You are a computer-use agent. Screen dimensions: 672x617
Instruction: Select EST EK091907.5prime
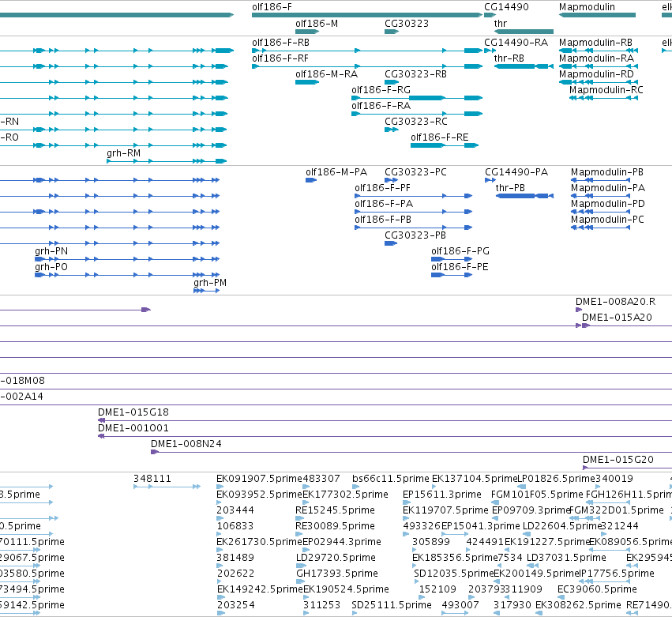tap(220, 487)
